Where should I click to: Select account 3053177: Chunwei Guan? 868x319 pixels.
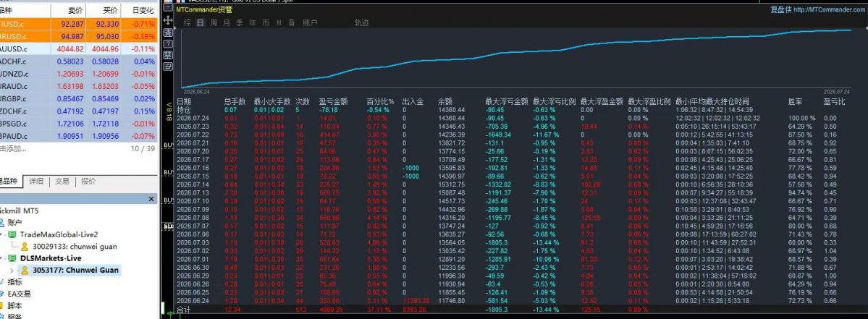(x=75, y=271)
